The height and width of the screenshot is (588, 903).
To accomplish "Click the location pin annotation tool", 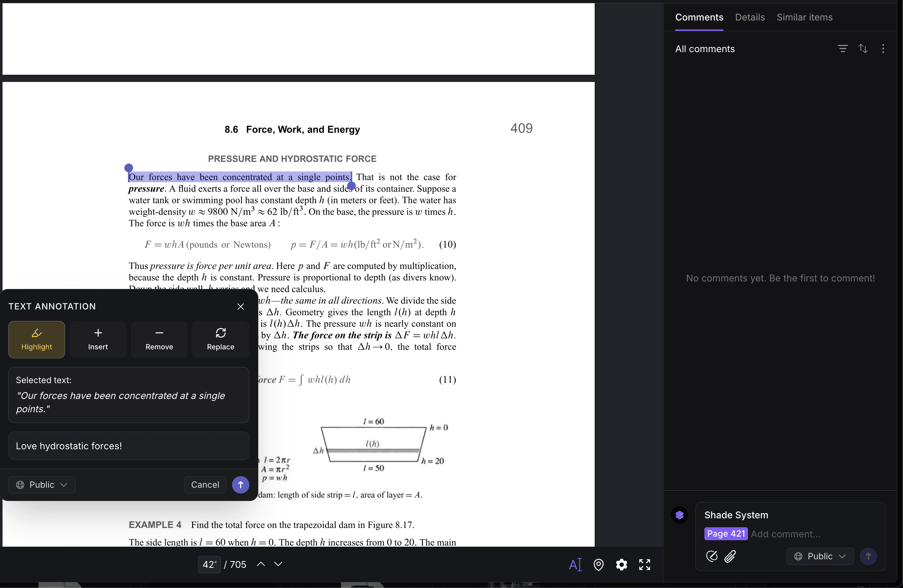I will tap(598, 565).
